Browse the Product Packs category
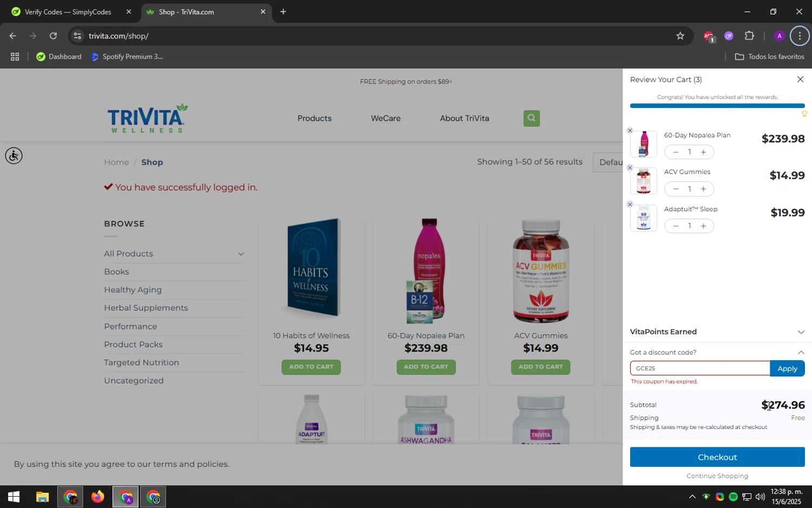The width and height of the screenshot is (812, 508). (x=133, y=344)
